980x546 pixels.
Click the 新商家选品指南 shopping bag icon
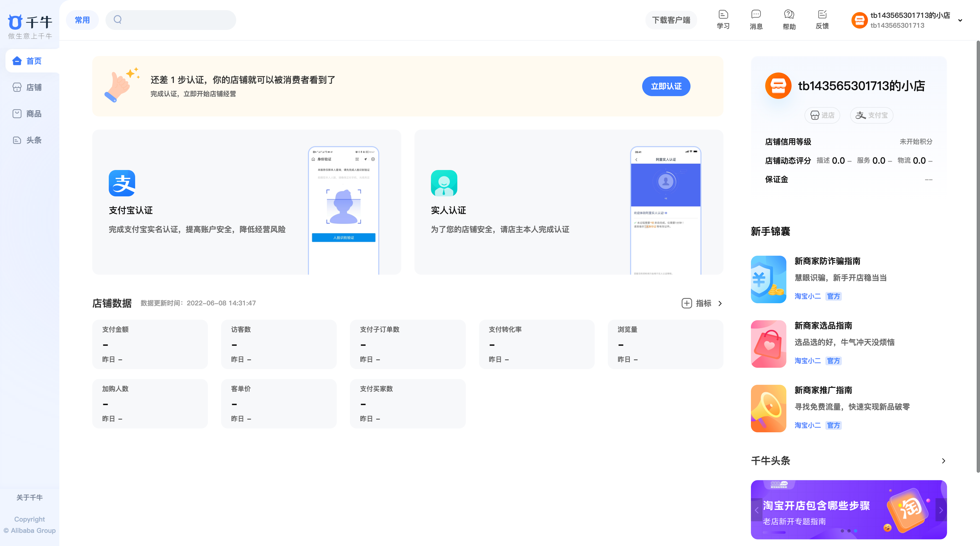point(769,344)
